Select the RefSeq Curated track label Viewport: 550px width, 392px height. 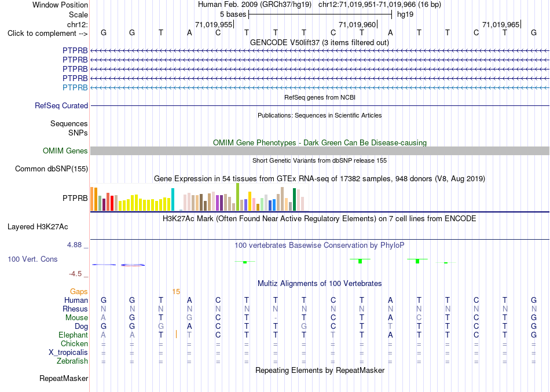point(61,105)
